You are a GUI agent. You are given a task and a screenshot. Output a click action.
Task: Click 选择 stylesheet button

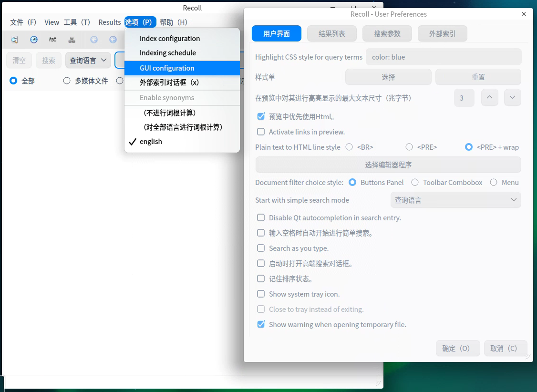(388, 77)
